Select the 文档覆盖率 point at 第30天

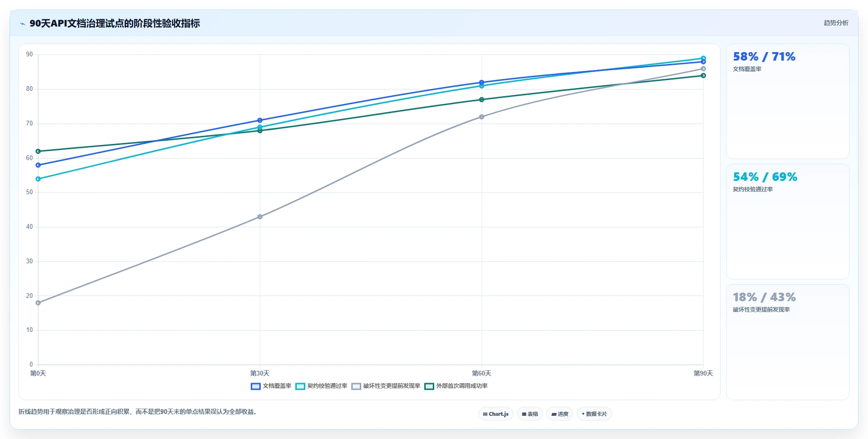[260, 120]
